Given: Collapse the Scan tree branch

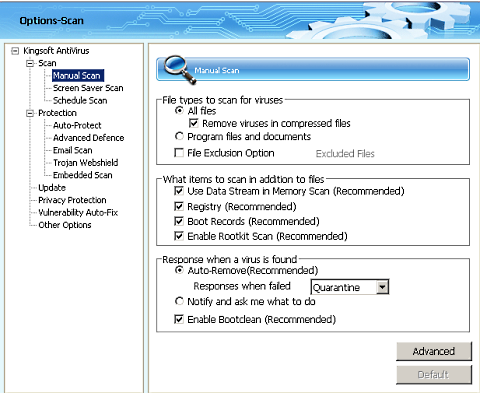Looking at the screenshot, I should (x=30, y=63).
